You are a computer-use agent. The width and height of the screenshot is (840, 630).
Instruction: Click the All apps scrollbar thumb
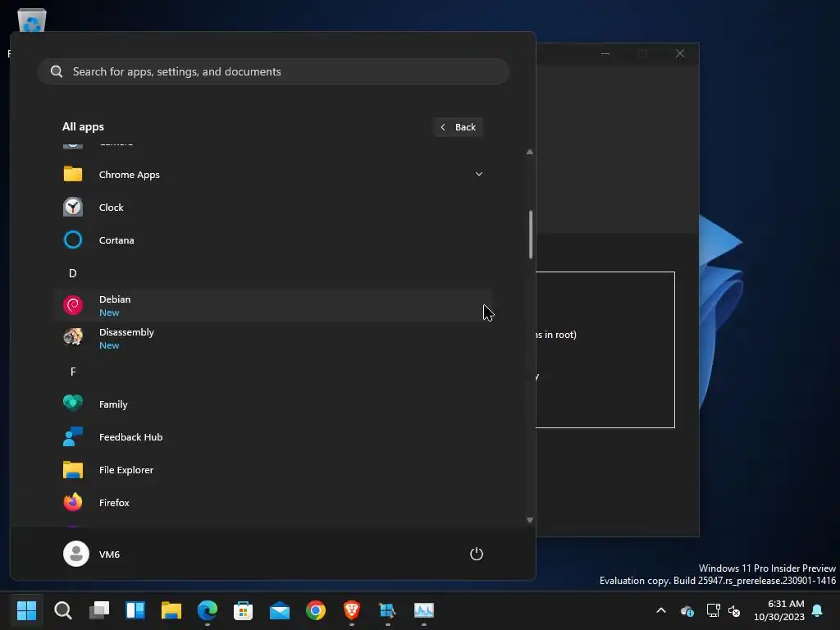531,235
